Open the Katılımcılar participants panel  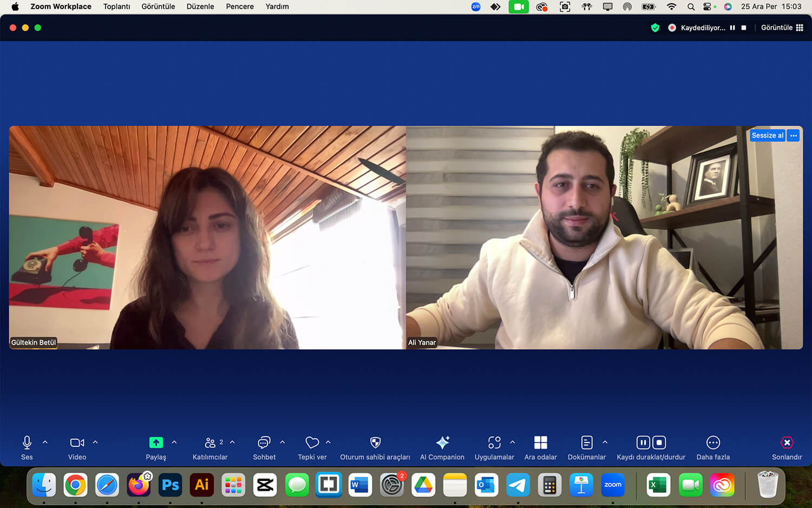click(x=210, y=443)
